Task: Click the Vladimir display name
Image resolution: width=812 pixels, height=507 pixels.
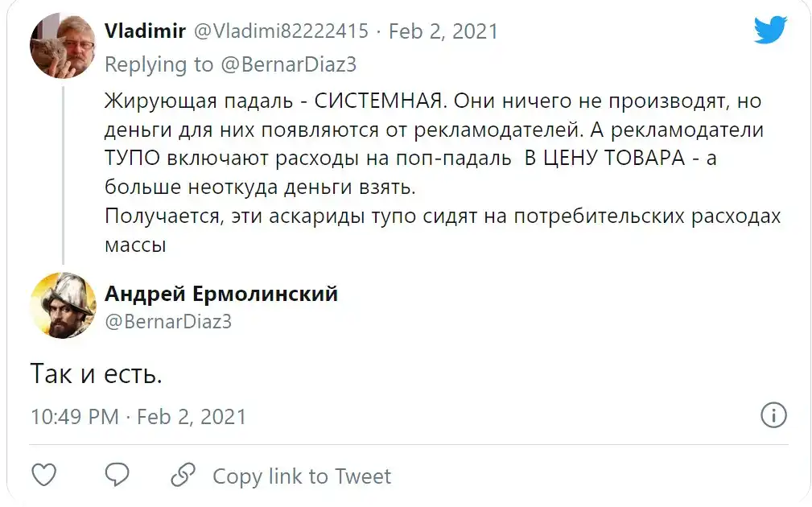Action: 145,31
